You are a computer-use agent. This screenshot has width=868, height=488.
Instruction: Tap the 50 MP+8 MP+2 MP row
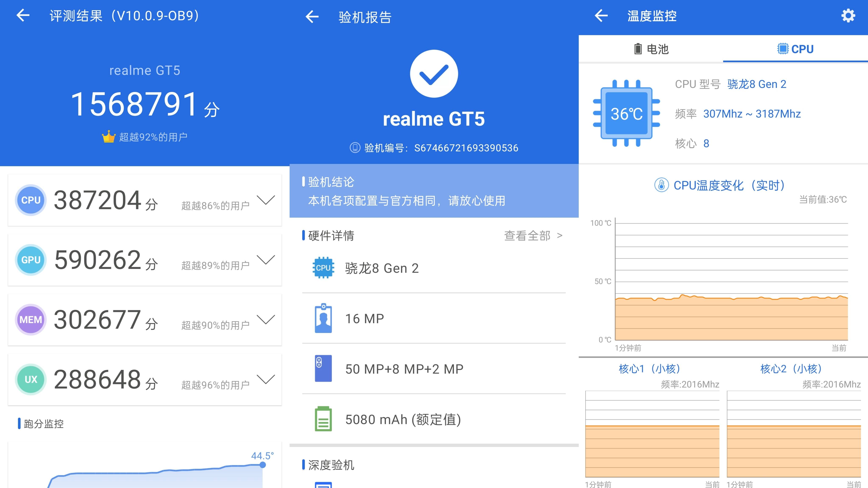(x=434, y=369)
